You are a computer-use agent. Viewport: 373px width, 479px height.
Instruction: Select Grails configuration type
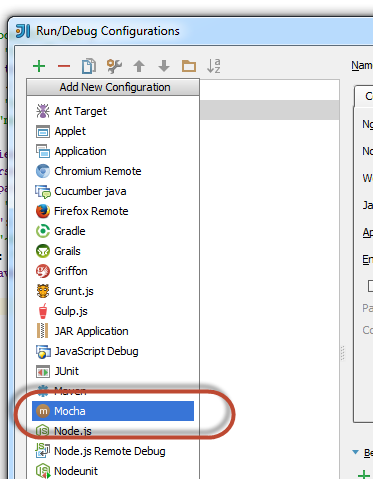(x=113, y=251)
